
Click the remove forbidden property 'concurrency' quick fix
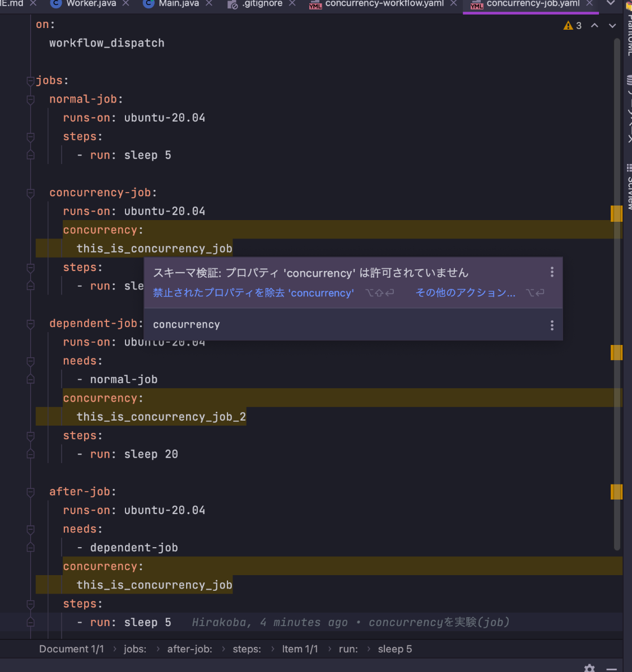253,293
